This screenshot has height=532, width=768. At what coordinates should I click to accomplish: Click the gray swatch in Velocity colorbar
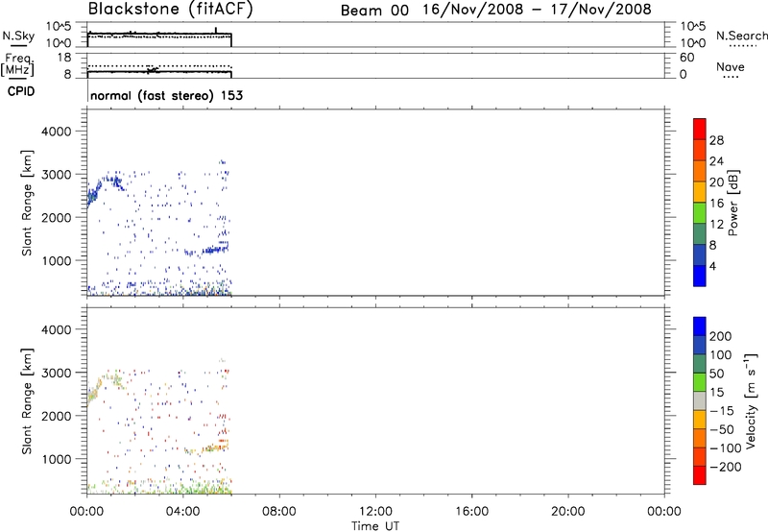coord(700,400)
